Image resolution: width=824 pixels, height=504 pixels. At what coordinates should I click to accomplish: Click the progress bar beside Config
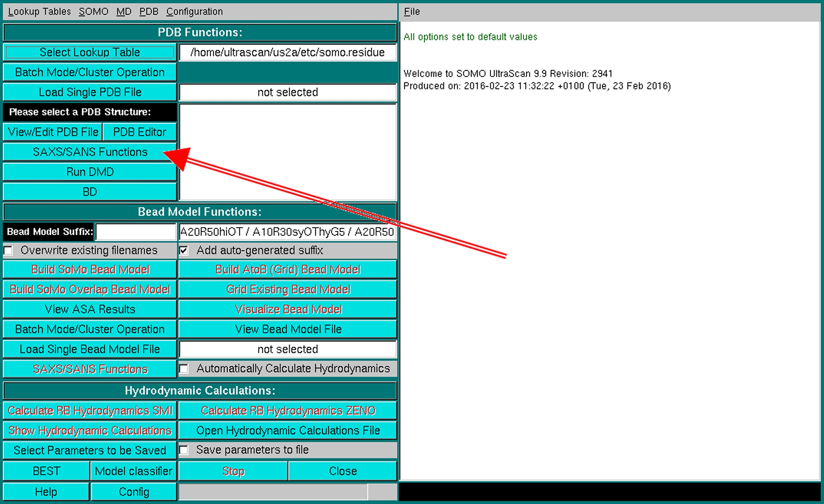click(x=273, y=492)
